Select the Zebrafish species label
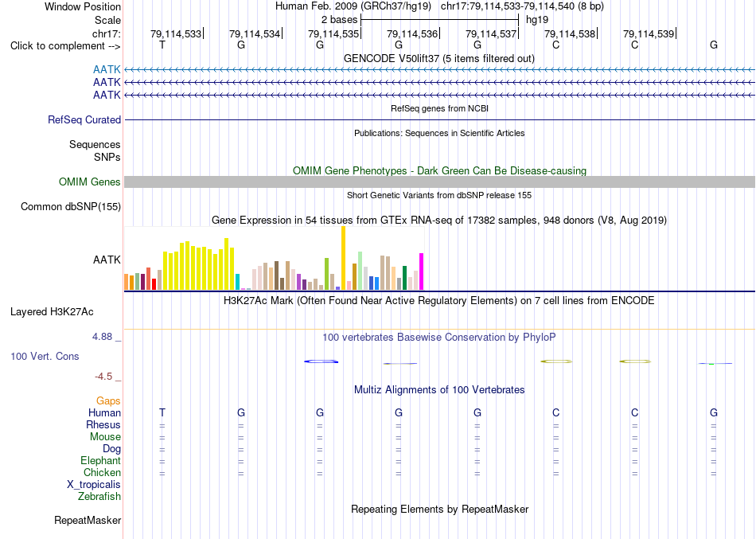The width and height of the screenshot is (756, 539). [x=99, y=496]
